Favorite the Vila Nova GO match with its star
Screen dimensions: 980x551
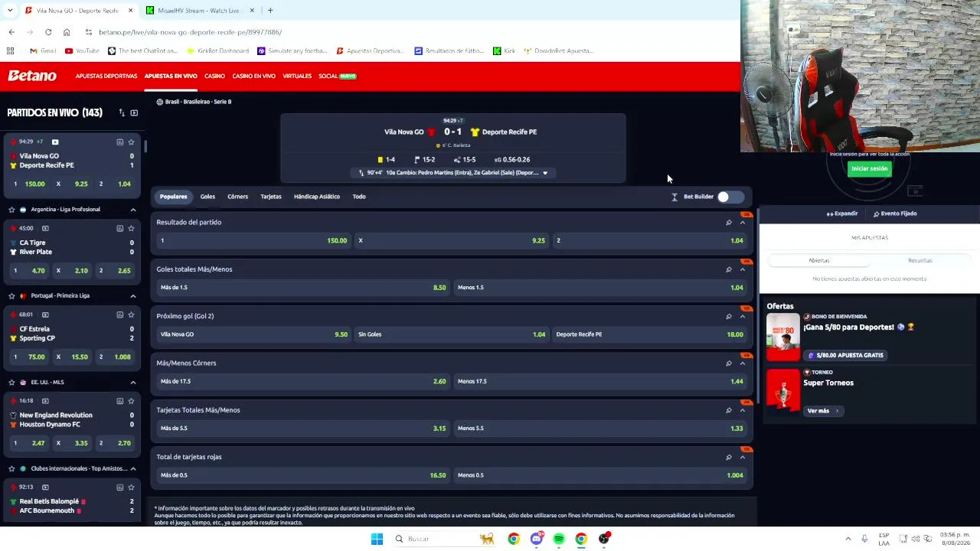click(132, 142)
